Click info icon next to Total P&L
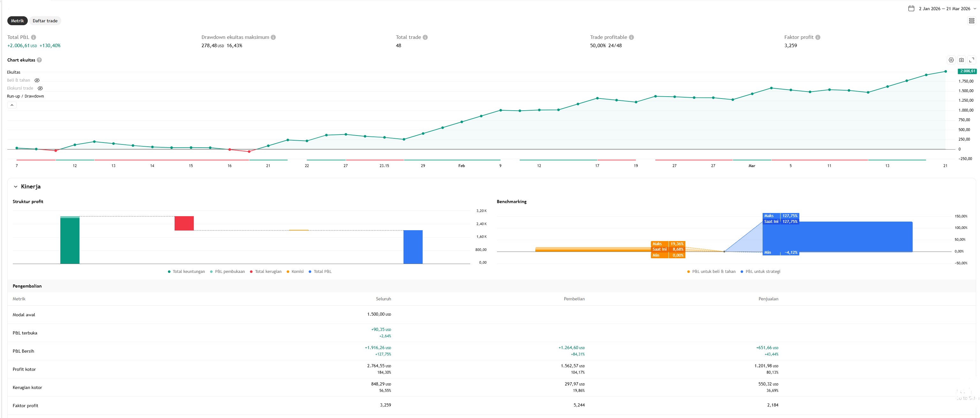This screenshot has width=980, height=418. (x=34, y=37)
